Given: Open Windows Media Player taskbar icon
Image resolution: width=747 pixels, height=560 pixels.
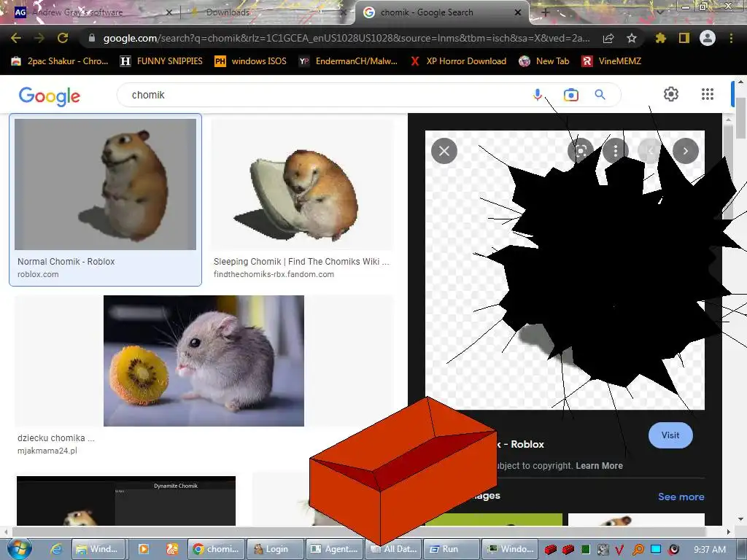Looking at the screenshot, I should pyautogui.click(x=144, y=549).
